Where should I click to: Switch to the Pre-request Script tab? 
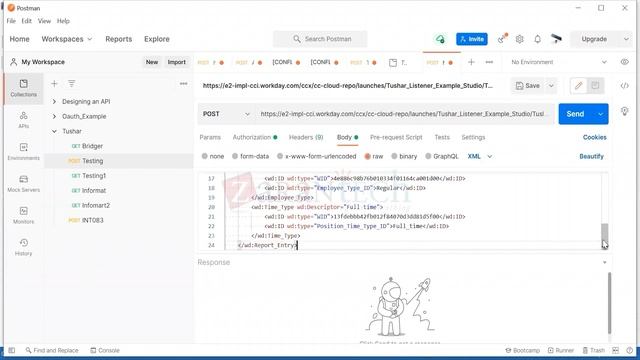click(x=396, y=138)
